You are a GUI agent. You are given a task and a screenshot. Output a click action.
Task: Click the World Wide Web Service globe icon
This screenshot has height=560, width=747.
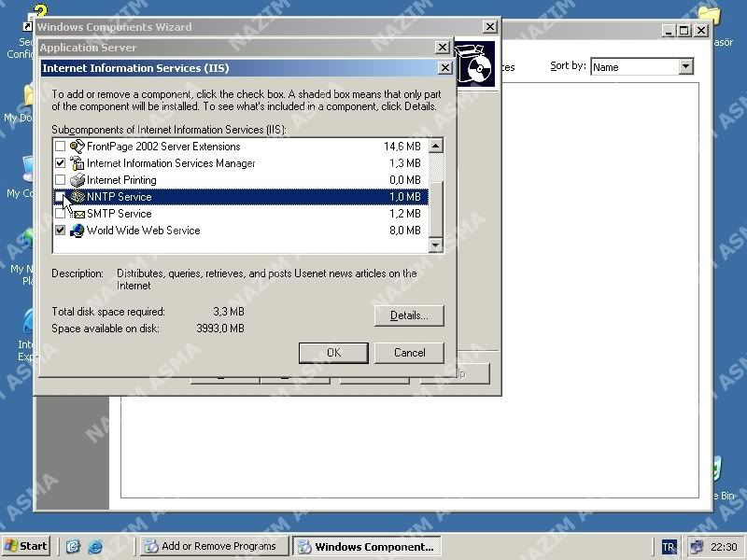[x=77, y=231]
